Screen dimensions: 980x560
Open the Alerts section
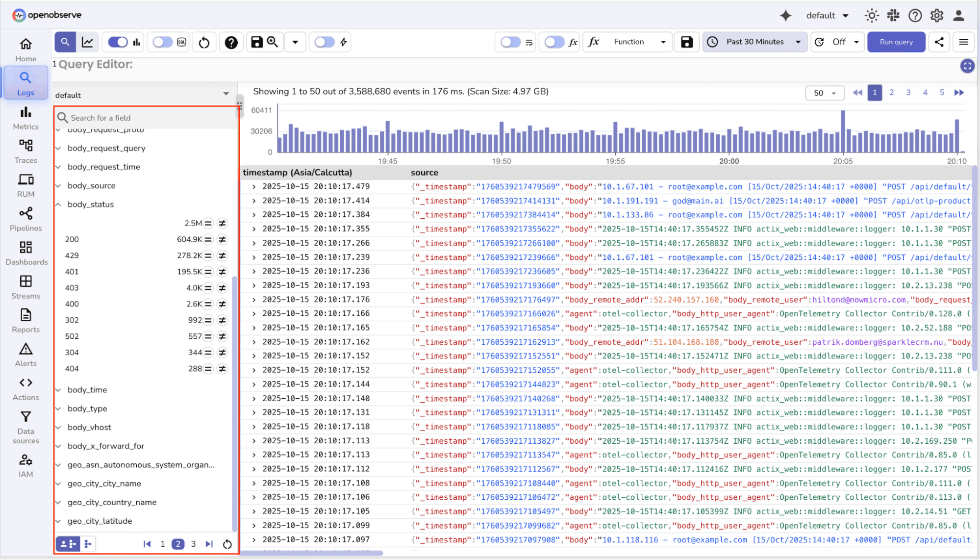pos(25,354)
